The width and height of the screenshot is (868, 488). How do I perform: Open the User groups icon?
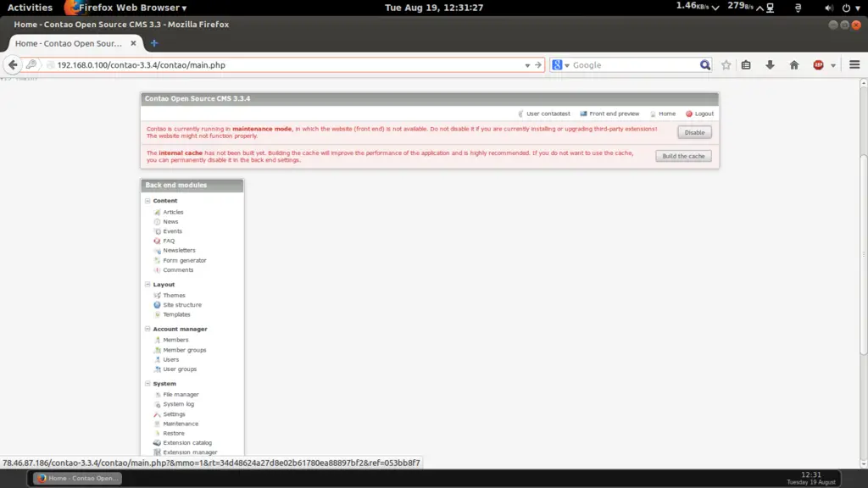pyautogui.click(x=157, y=369)
